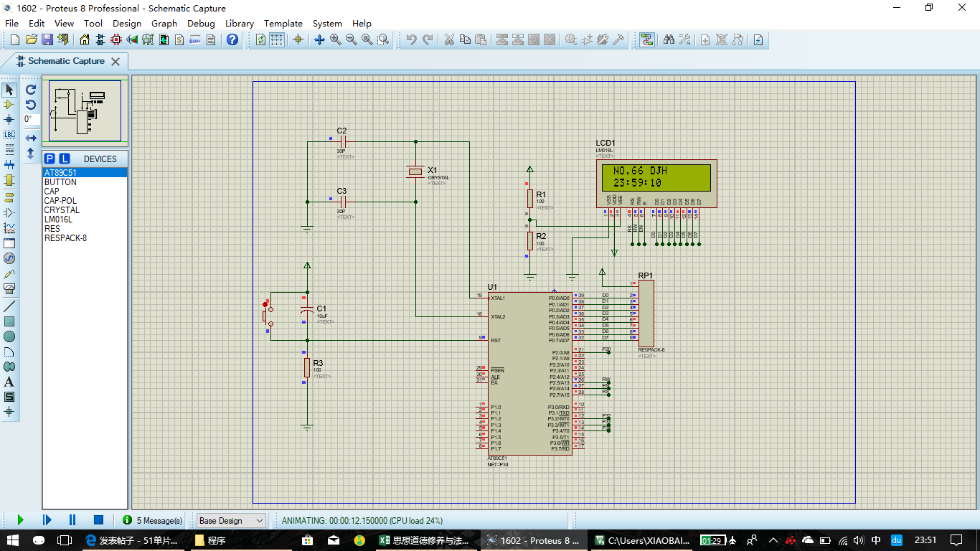The width and height of the screenshot is (980, 551).
Task: Open the Template menu
Action: tap(283, 23)
